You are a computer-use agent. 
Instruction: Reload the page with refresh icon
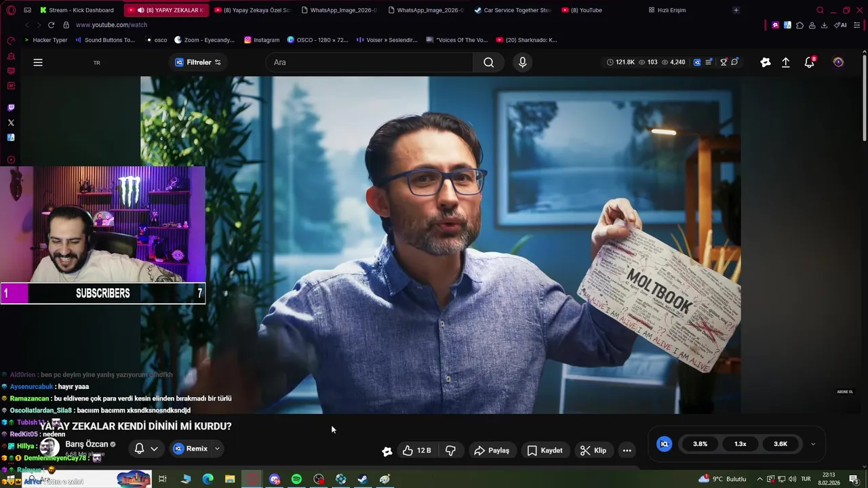point(51,25)
